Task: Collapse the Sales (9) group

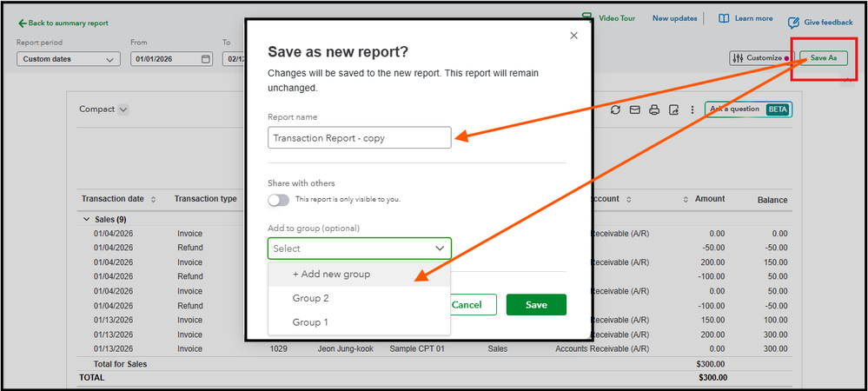Action: coord(86,219)
